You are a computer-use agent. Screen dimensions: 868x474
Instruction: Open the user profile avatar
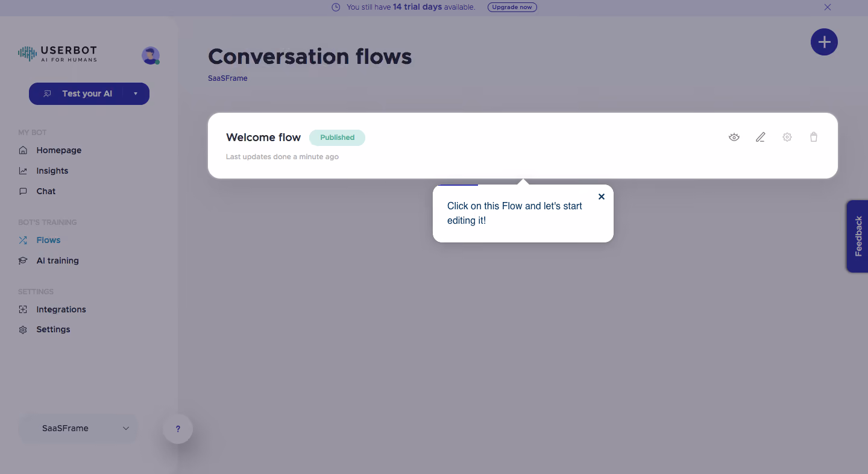click(151, 55)
